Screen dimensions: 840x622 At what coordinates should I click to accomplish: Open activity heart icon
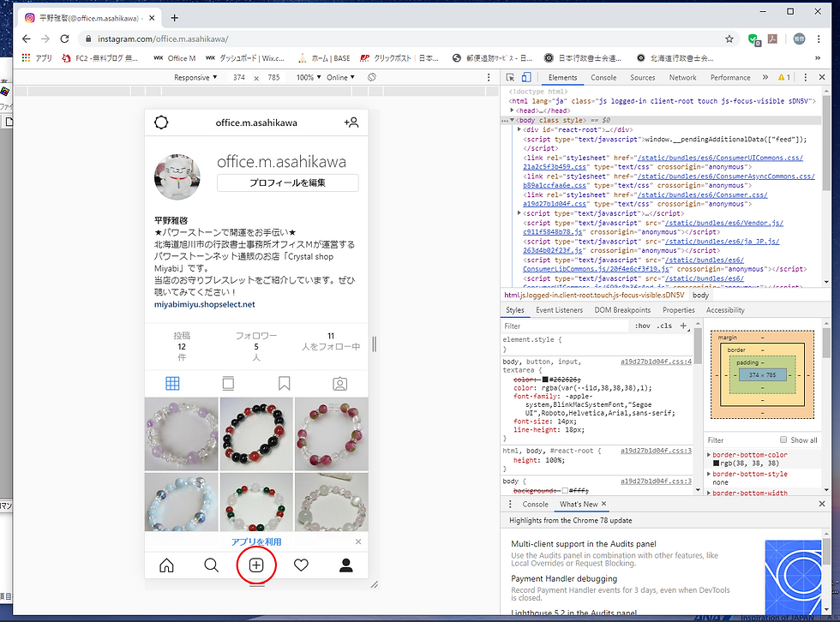click(x=301, y=565)
